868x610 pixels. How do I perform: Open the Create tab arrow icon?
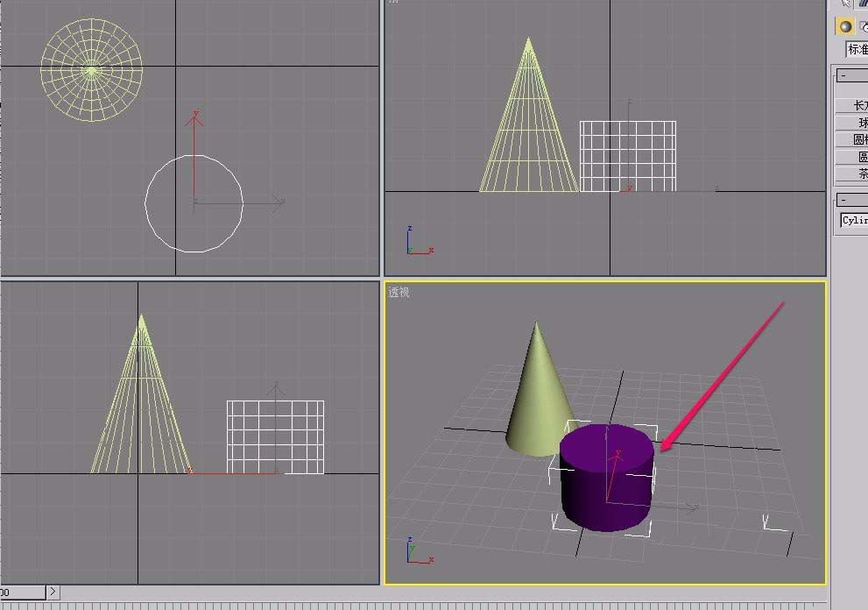point(845,4)
